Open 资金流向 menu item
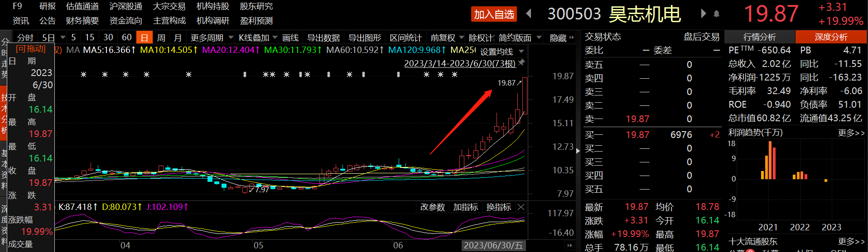The width and height of the screenshot is (868, 252). tap(126, 21)
